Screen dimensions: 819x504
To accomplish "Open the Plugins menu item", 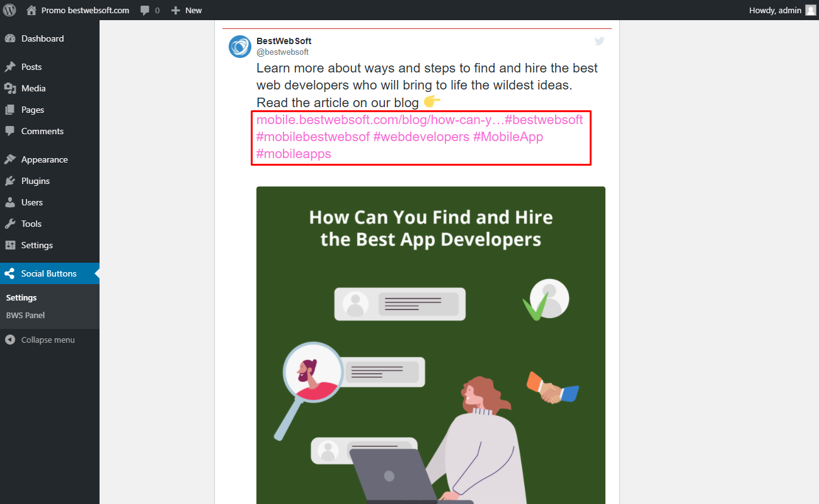I will (x=50, y=181).
